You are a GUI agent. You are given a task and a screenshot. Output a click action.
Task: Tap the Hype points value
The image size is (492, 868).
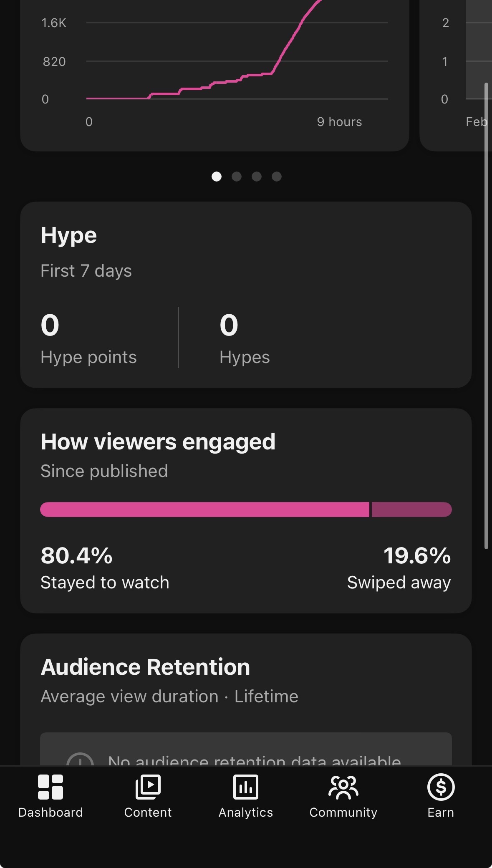pyautogui.click(x=50, y=325)
